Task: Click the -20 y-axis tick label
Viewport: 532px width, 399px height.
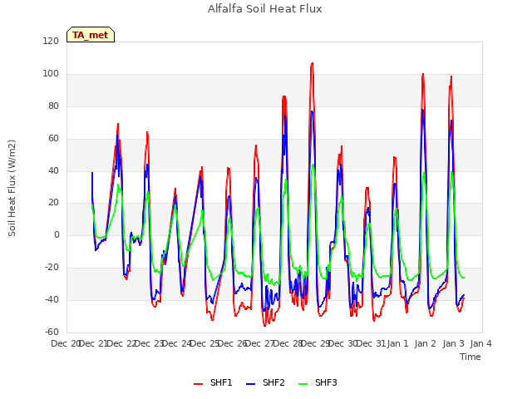Action: [x=52, y=268]
